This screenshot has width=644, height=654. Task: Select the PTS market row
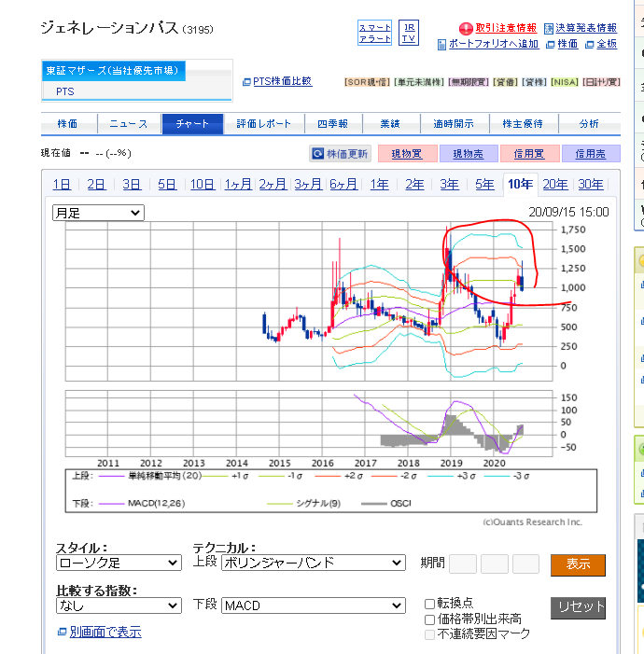65,91
